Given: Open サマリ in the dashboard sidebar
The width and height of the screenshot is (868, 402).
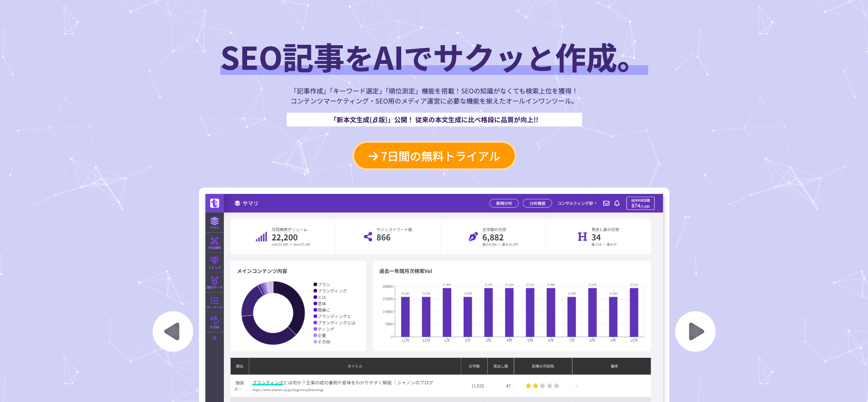Looking at the screenshot, I should tap(214, 223).
